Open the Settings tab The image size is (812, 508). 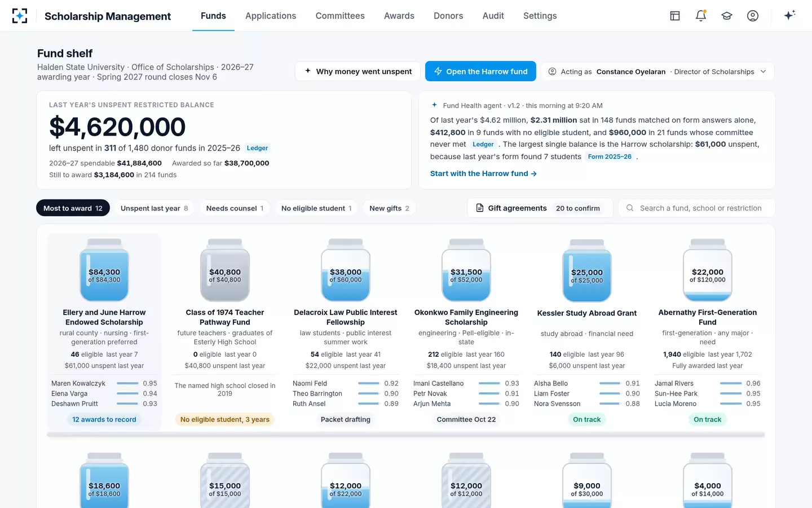(x=540, y=16)
